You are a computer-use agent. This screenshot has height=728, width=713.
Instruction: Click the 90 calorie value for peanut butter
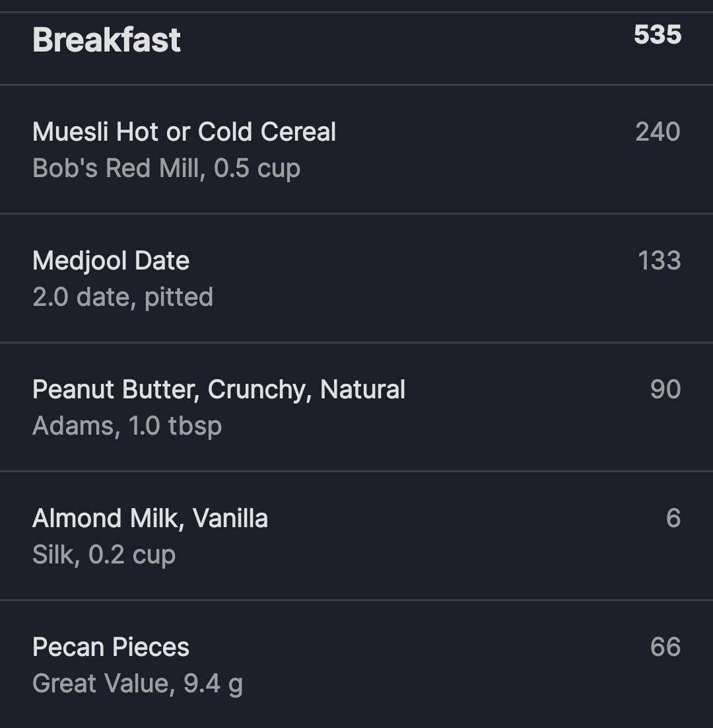coord(665,389)
